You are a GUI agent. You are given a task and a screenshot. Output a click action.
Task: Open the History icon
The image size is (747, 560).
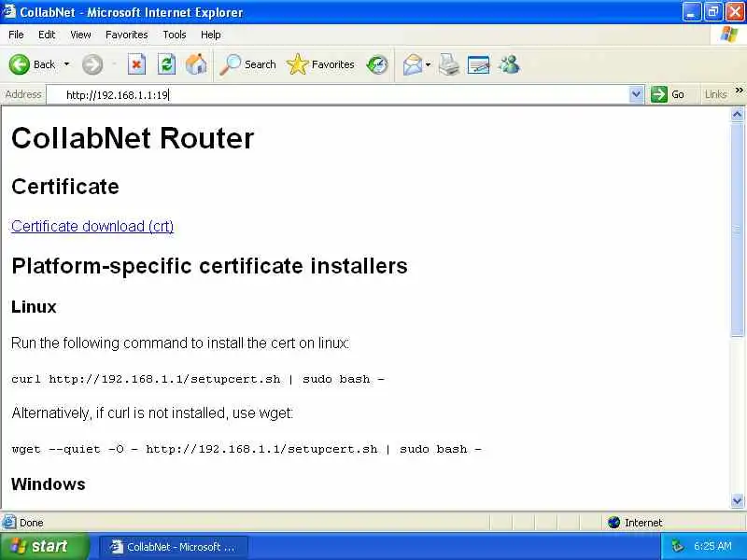pyautogui.click(x=377, y=64)
